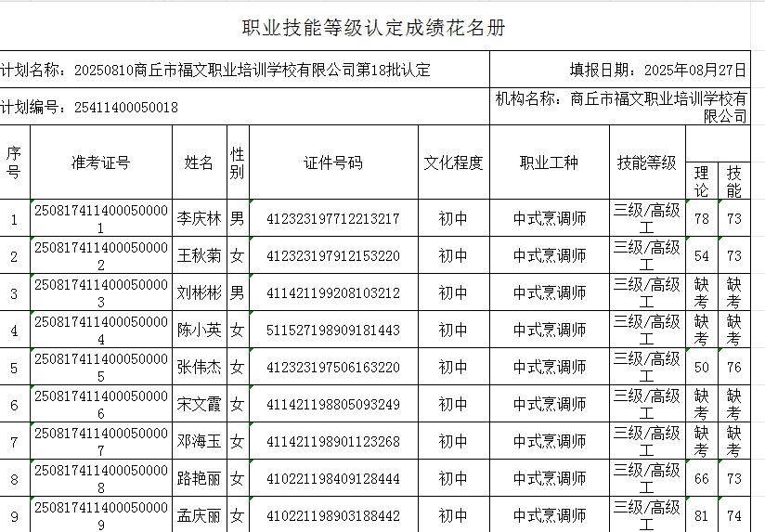
Task: Select the name cell 王秋菊
Action: (x=200, y=256)
